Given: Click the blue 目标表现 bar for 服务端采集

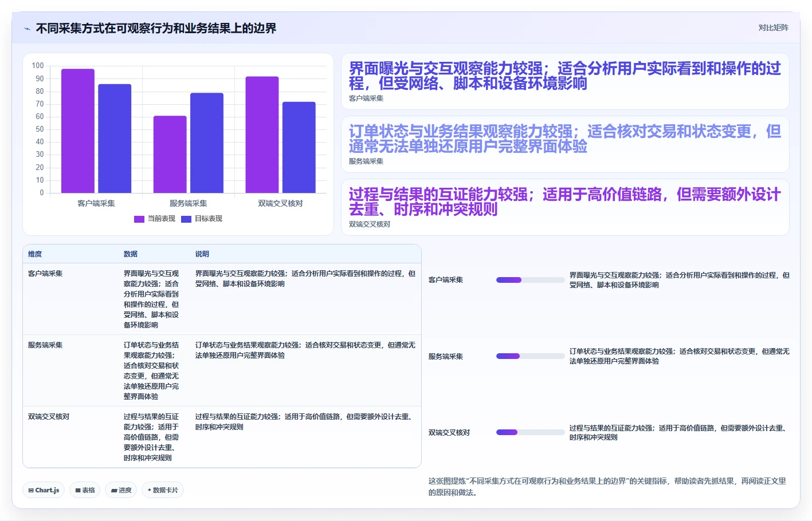Looking at the screenshot, I should point(207,143).
